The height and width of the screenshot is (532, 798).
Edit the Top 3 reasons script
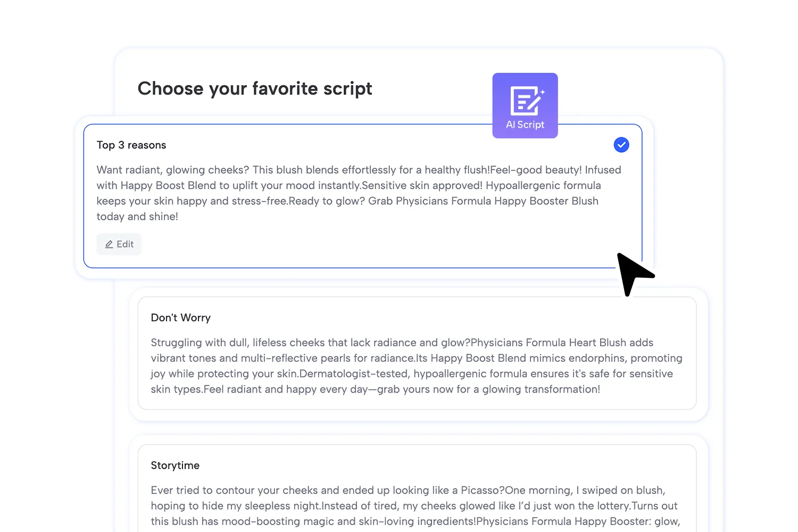119,244
